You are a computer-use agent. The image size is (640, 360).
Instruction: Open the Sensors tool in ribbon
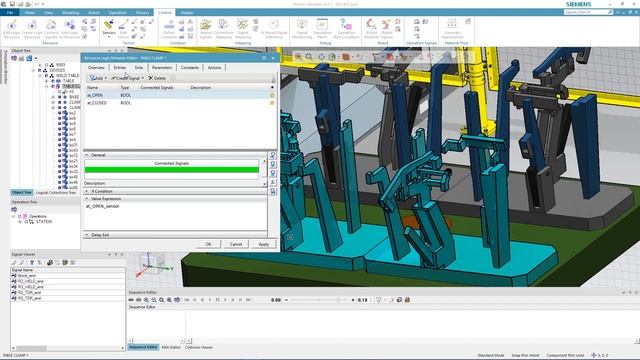tap(109, 28)
